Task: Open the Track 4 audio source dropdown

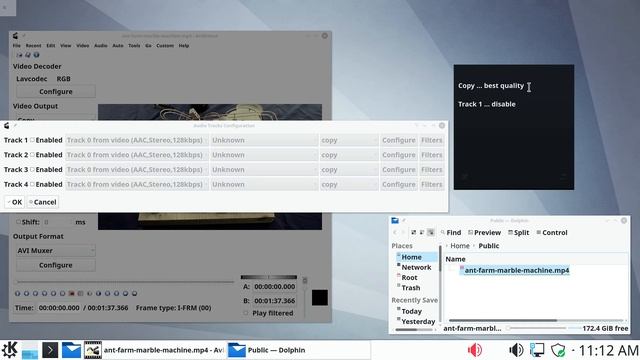Action: click(137, 184)
